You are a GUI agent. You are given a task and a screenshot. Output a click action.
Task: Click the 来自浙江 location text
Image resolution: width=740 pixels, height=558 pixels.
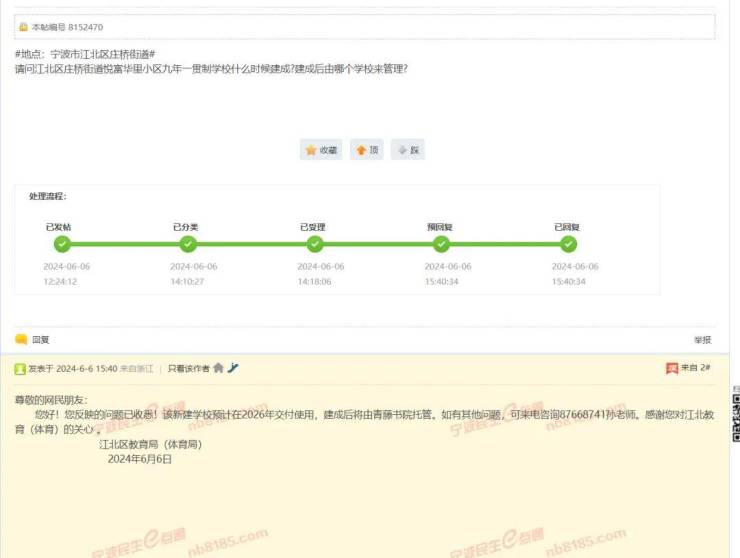click(137, 369)
